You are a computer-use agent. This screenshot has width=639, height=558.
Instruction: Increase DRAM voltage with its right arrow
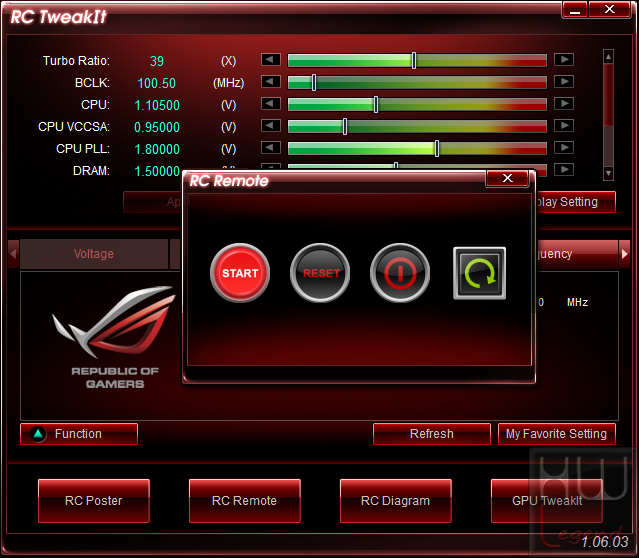pos(564,170)
